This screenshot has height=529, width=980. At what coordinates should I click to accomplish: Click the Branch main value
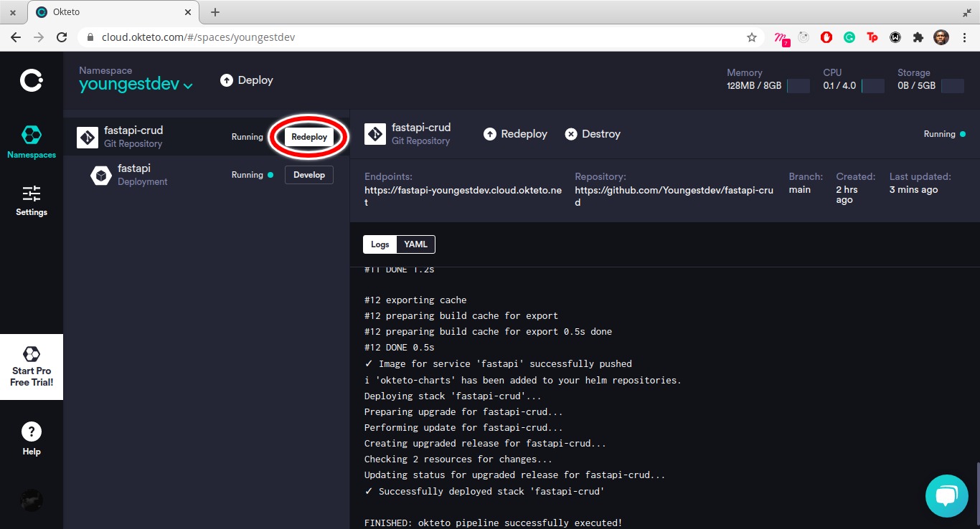click(800, 189)
